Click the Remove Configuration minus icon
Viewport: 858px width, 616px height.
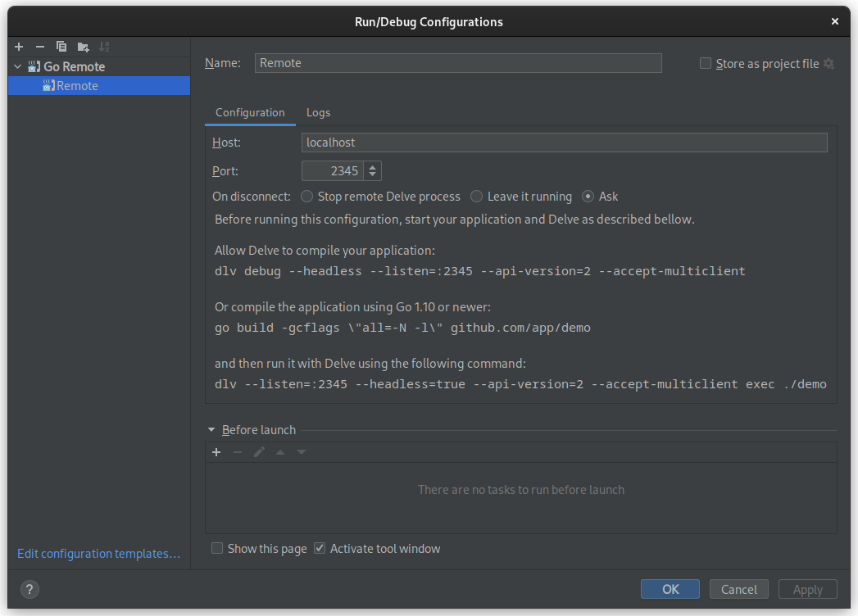click(39, 47)
